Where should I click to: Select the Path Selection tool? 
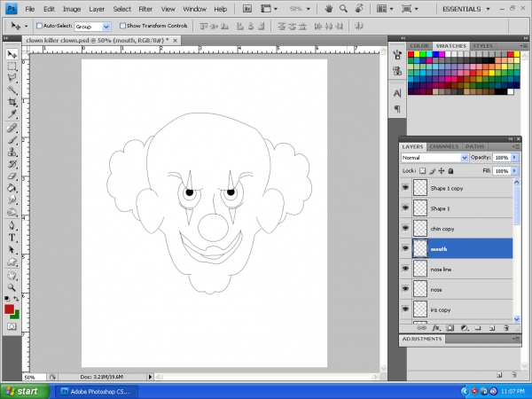click(12, 250)
